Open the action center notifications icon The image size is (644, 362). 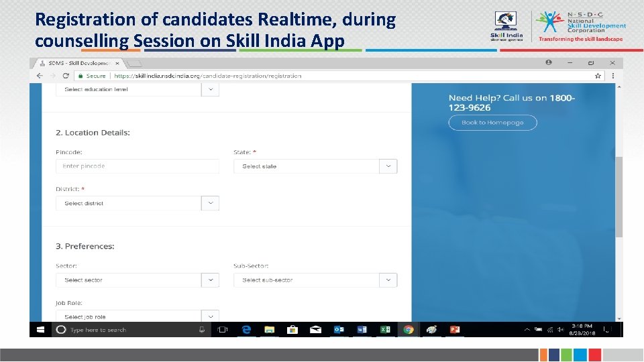[606, 329]
